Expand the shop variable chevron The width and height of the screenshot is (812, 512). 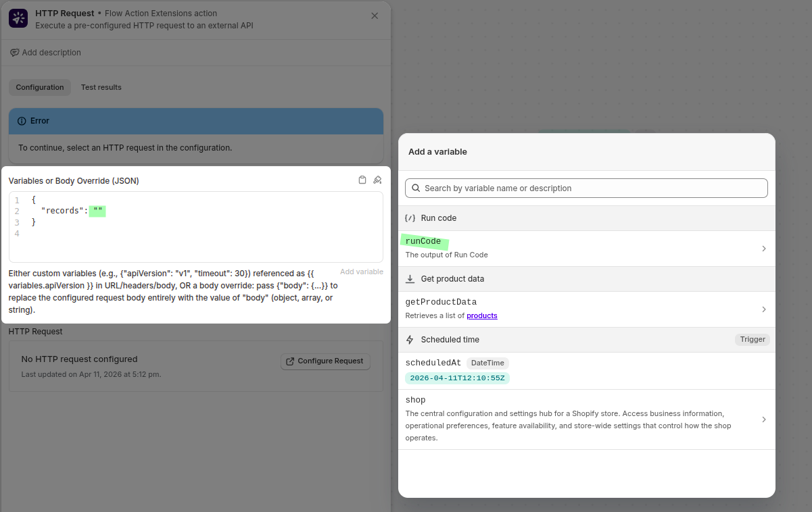(764, 419)
